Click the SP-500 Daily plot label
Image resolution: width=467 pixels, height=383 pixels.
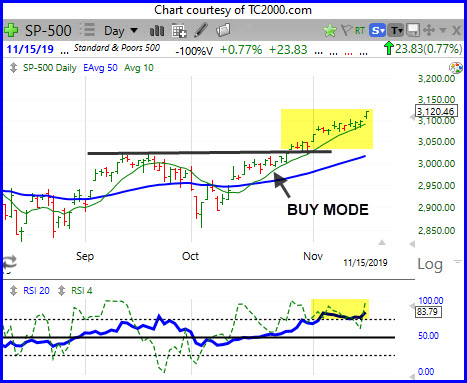50,68
